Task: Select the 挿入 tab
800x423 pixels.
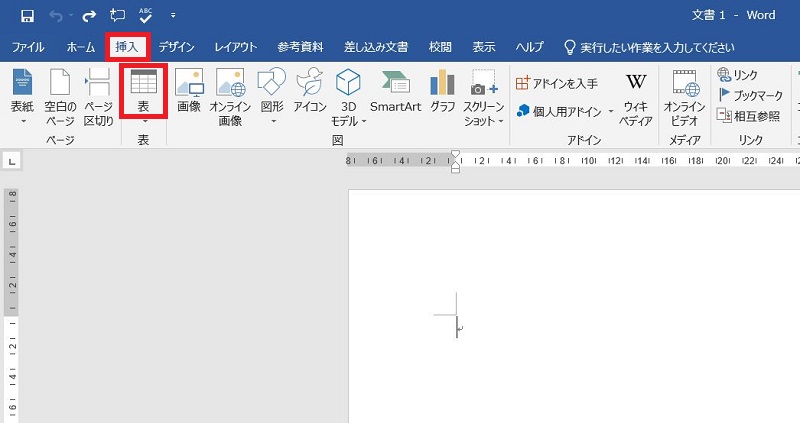Action: coord(127,47)
